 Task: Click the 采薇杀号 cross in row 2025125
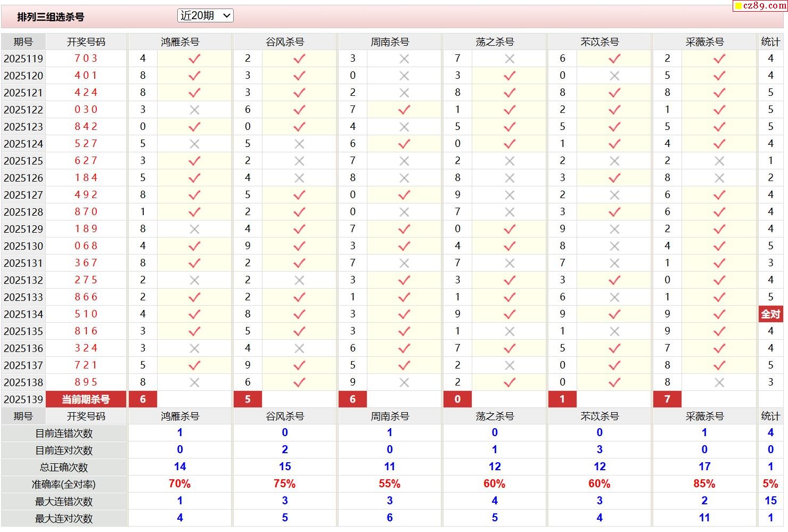719,161
